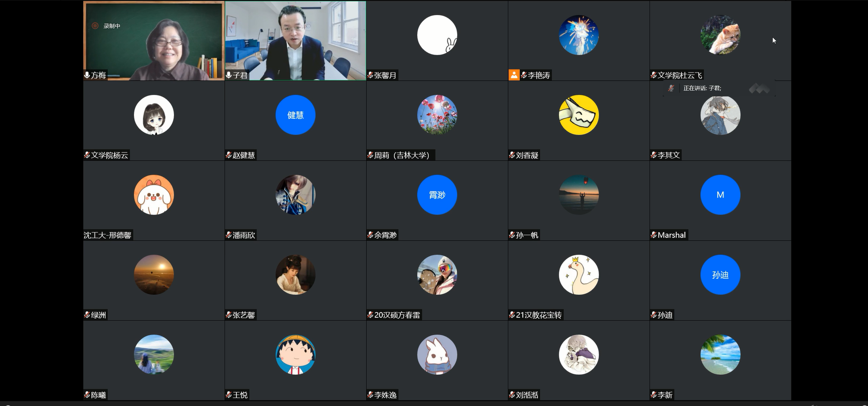Click the muted mic icon beside 赵健慧
The height and width of the screenshot is (406, 868).
pos(229,155)
